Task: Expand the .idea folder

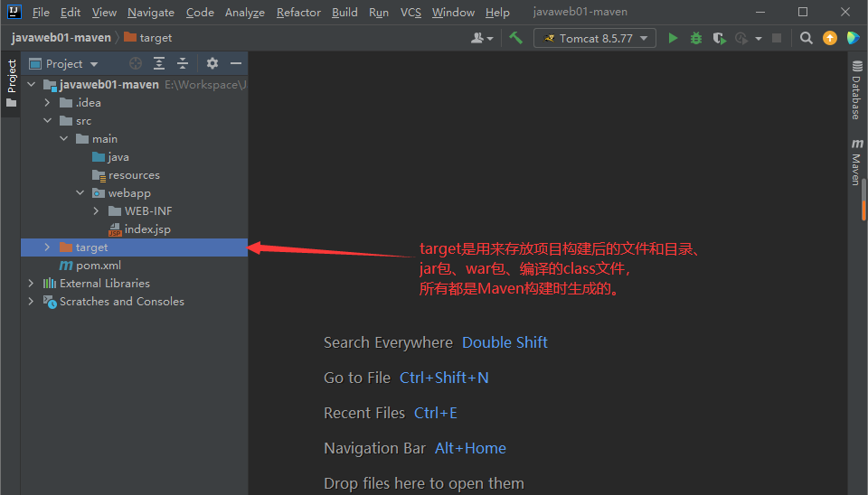Action: coord(48,103)
